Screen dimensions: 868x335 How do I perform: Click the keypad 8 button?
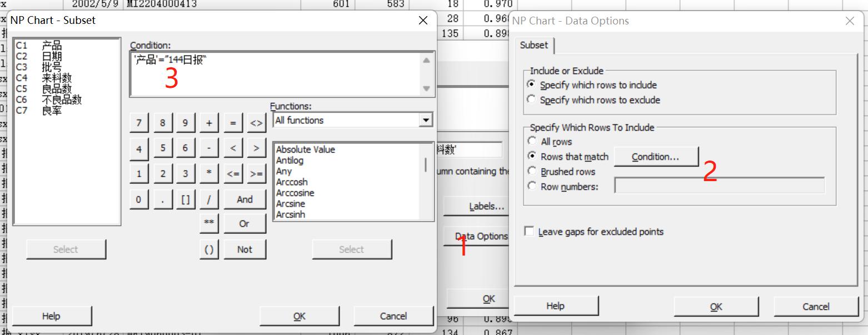pyautogui.click(x=162, y=123)
